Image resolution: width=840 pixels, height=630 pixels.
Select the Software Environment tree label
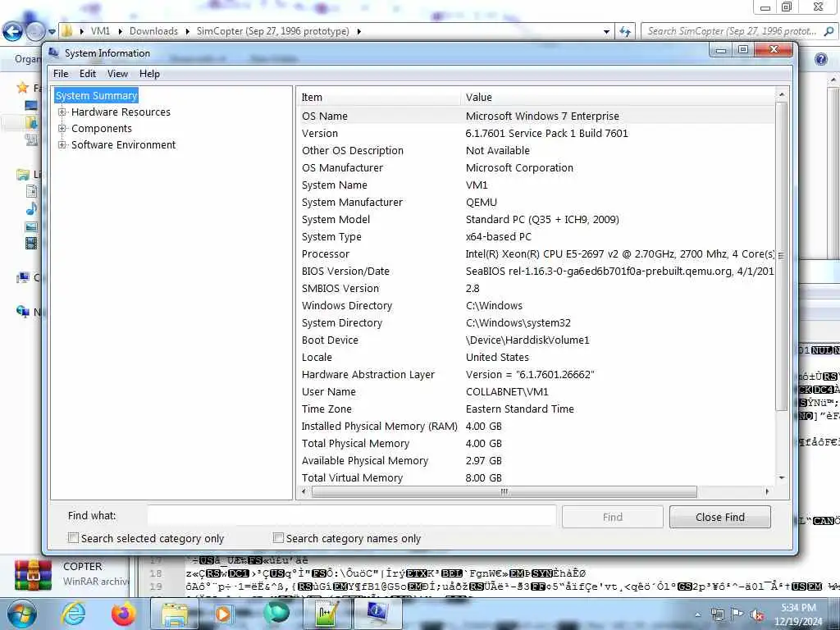point(123,144)
